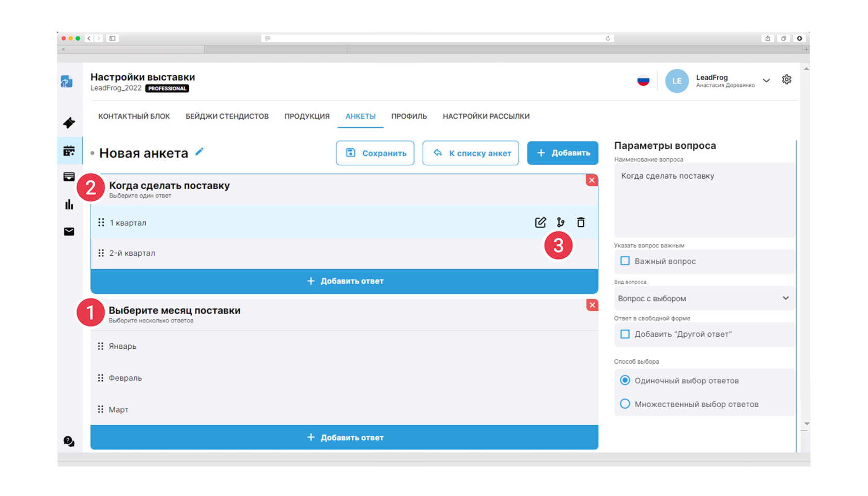Click Добавить ответ under Выберите месяц поставки
Viewport: 868px width, 496px height.
(345, 438)
